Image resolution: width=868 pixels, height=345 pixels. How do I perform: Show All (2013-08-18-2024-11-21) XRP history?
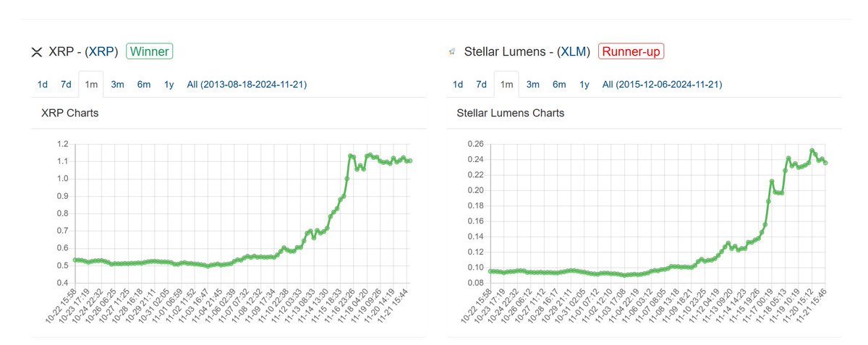point(247,85)
